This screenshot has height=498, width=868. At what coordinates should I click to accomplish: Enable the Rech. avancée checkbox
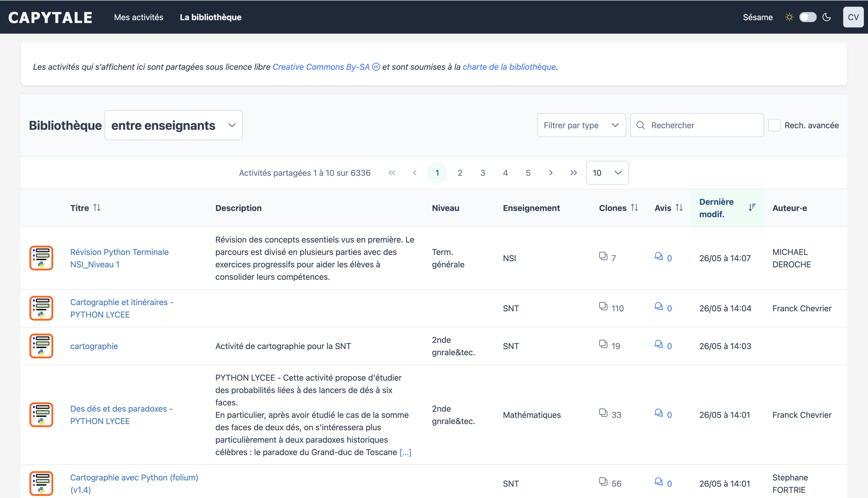774,125
